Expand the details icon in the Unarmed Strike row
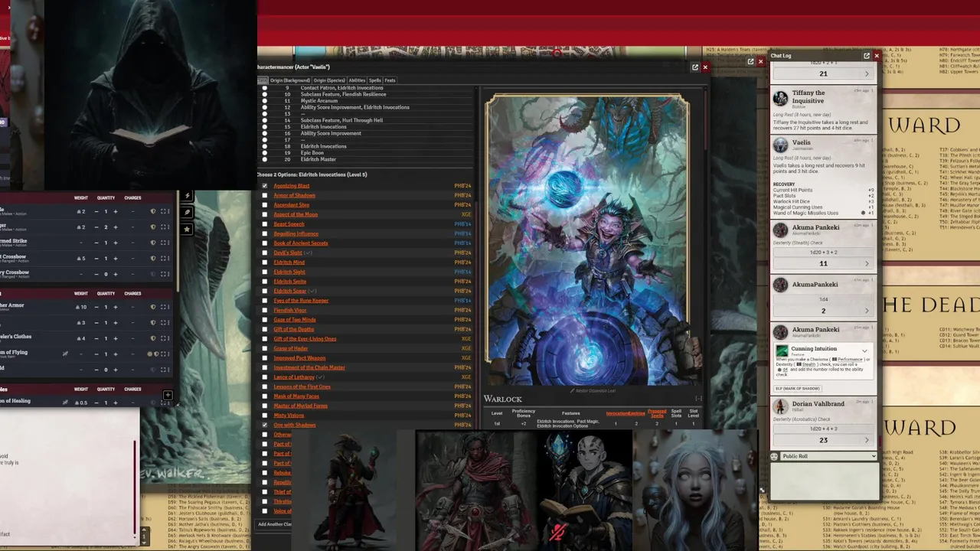 tap(165, 243)
